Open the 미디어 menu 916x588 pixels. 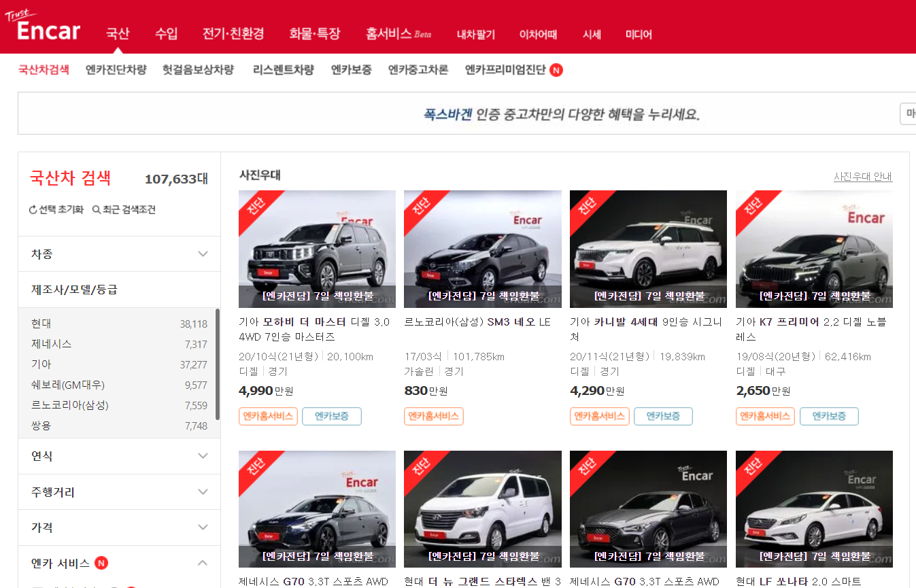coord(639,34)
